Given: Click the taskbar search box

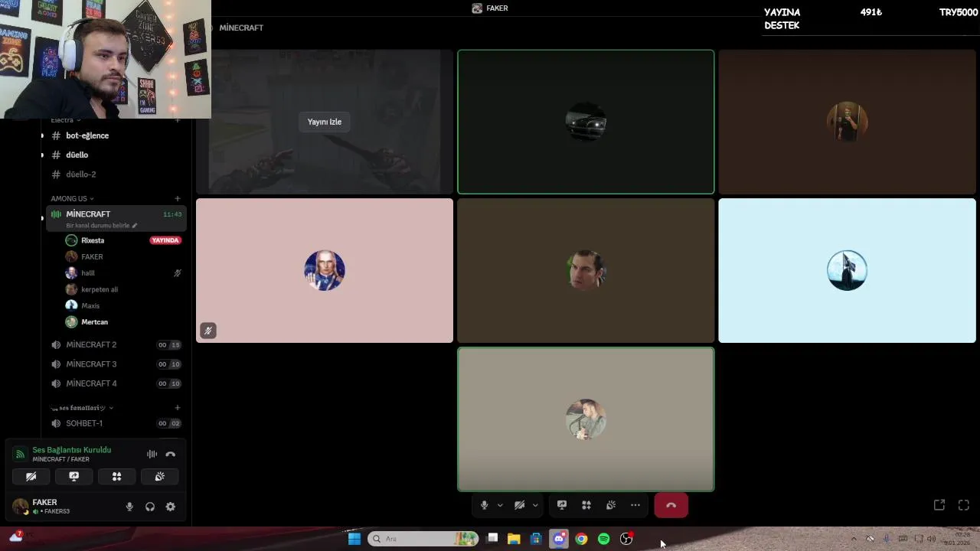Looking at the screenshot, I should coord(423,539).
